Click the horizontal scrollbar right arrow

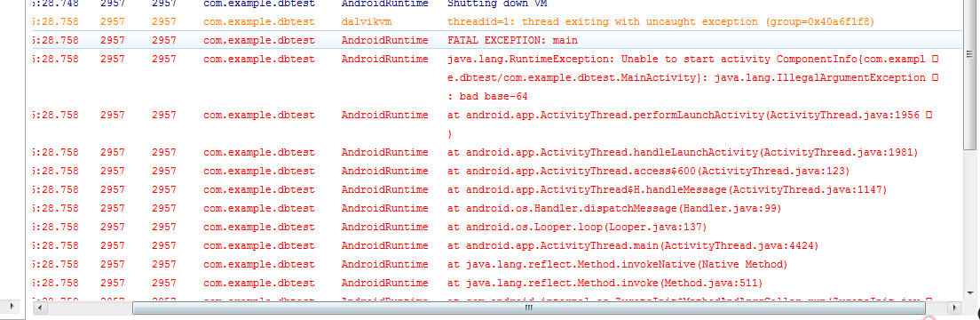tap(954, 308)
